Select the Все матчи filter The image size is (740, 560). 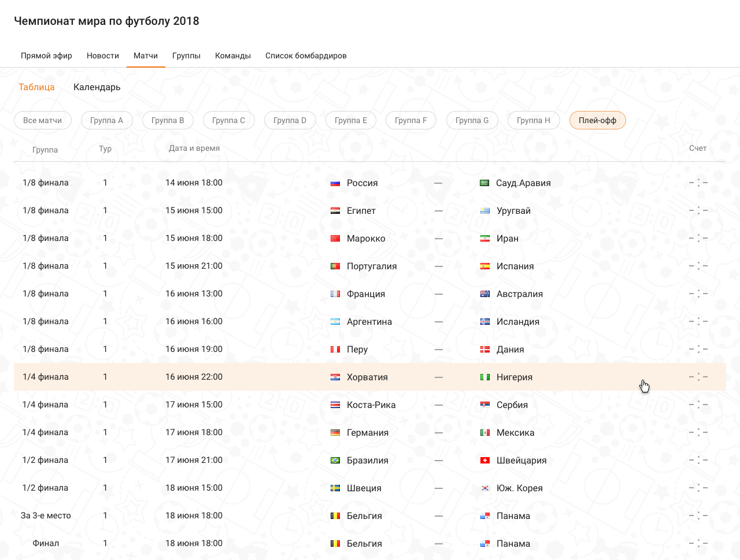tap(42, 120)
